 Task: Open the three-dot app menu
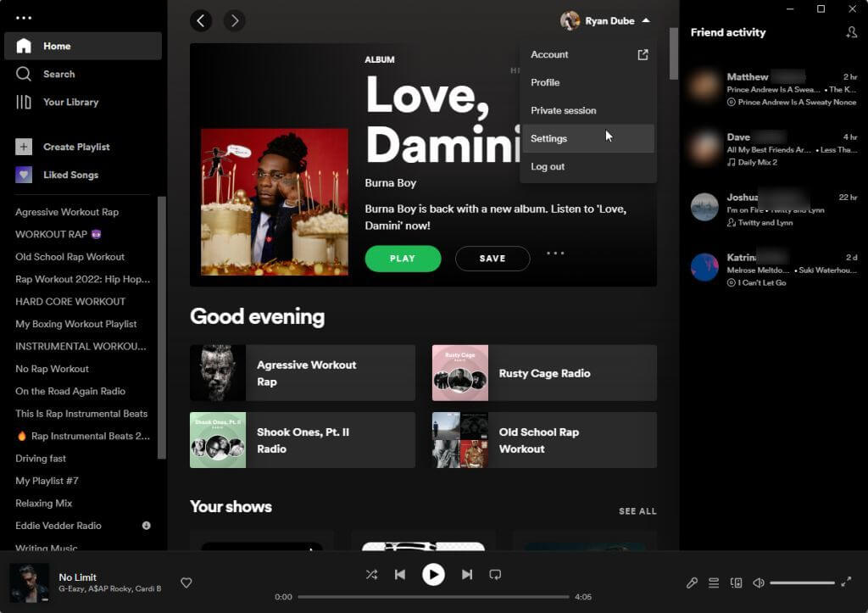click(24, 18)
